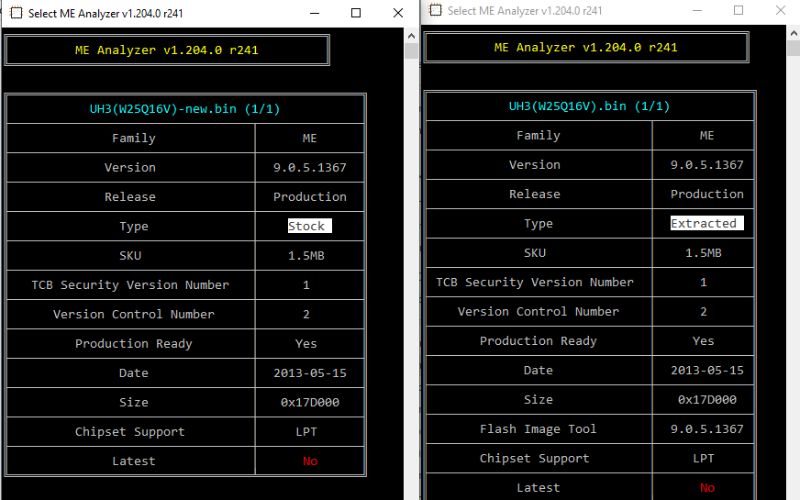The width and height of the screenshot is (800, 500).
Task: Minimize the left ME Analyzer window
Action: pos(315,13)
